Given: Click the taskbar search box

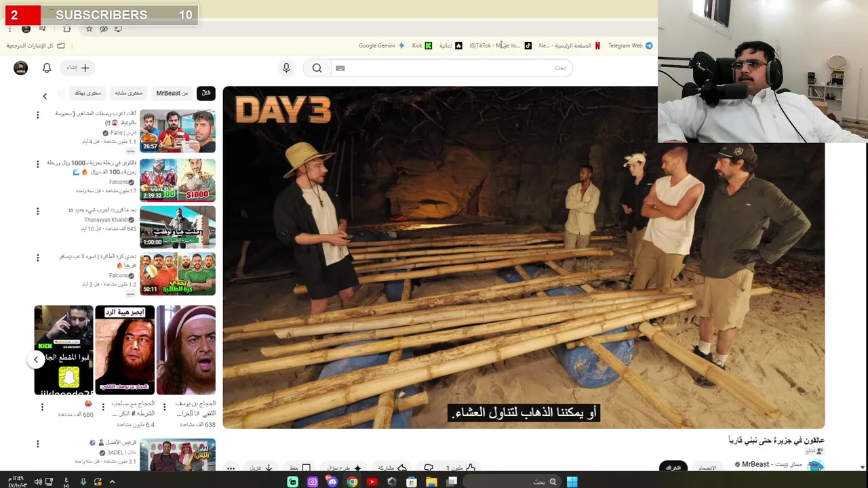Looking at the screenshot, I should tap(512, 482).
